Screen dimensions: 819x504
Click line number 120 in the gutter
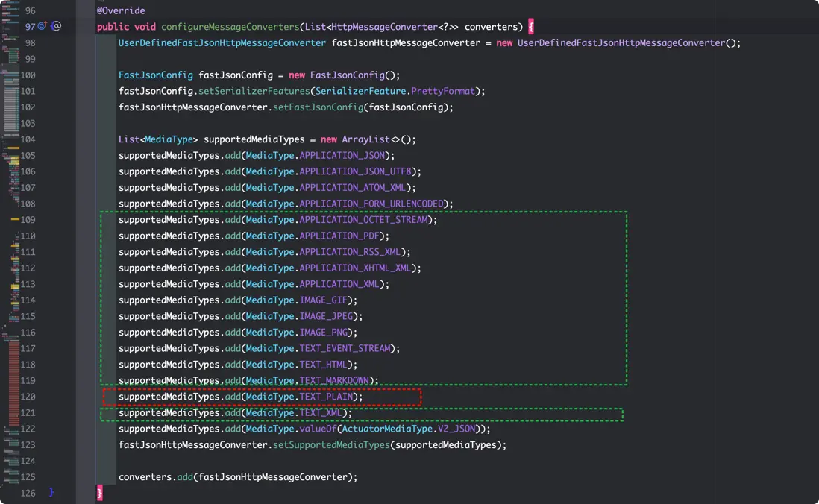tap(28, 397)
